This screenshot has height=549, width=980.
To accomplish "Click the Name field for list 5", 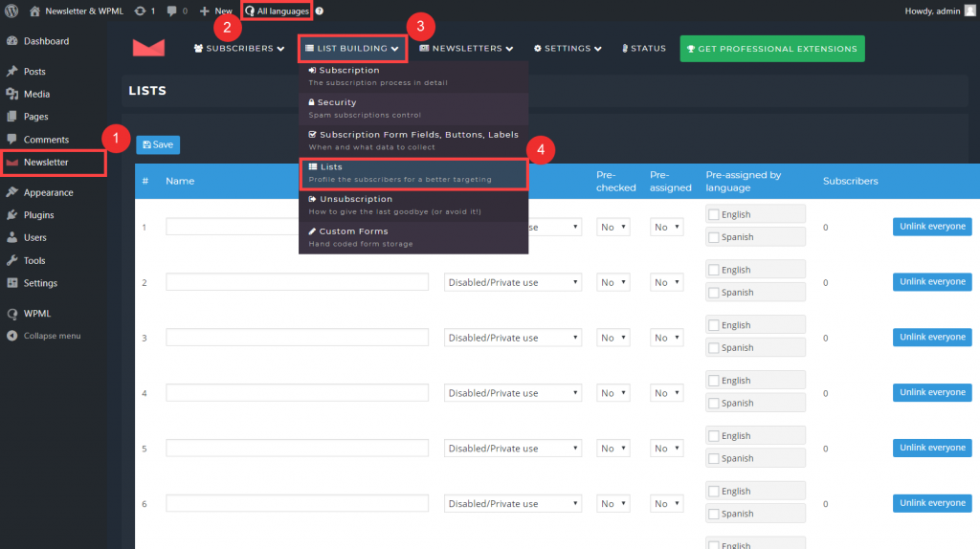I will pos(297,448).
